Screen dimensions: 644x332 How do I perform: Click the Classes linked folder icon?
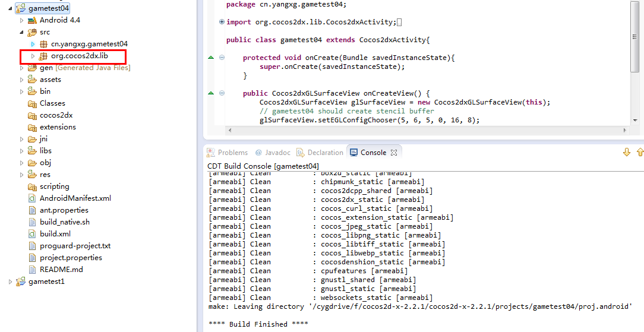(x=32, y=103)
